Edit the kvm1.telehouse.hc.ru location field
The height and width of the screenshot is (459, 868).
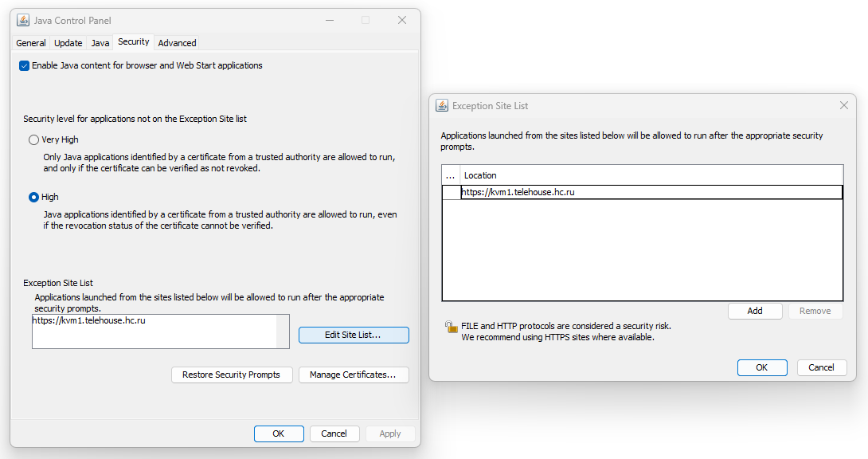[651, 193]
